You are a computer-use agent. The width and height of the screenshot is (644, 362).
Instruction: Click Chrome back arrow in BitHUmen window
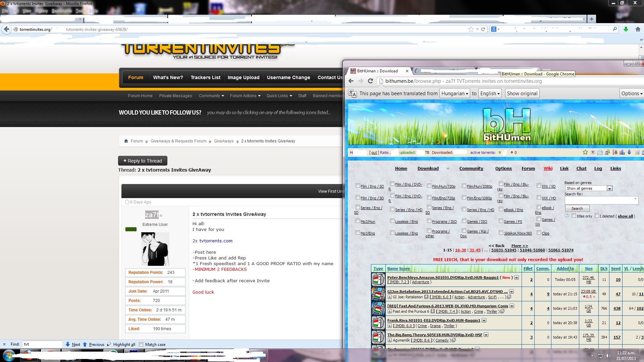pos(351,81)
